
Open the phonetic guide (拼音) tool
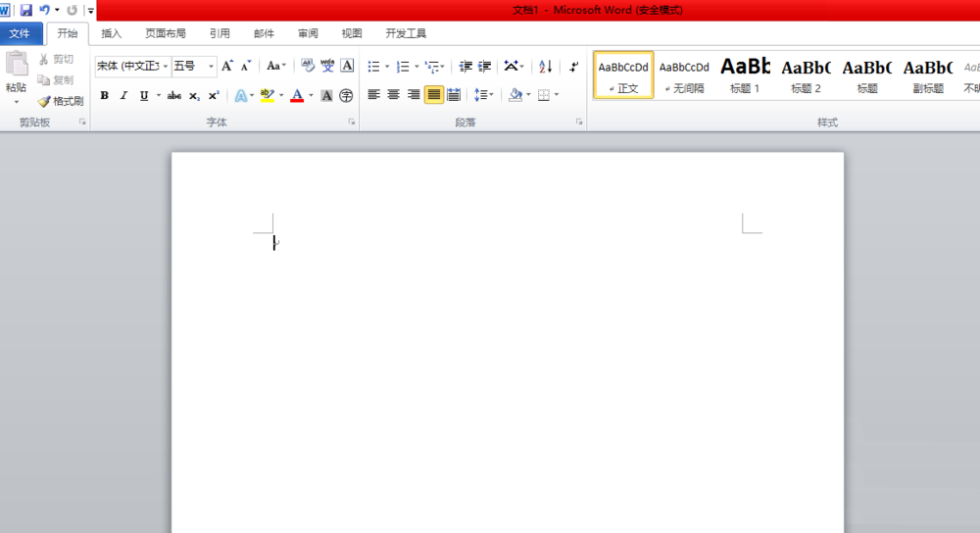[327, 66]
